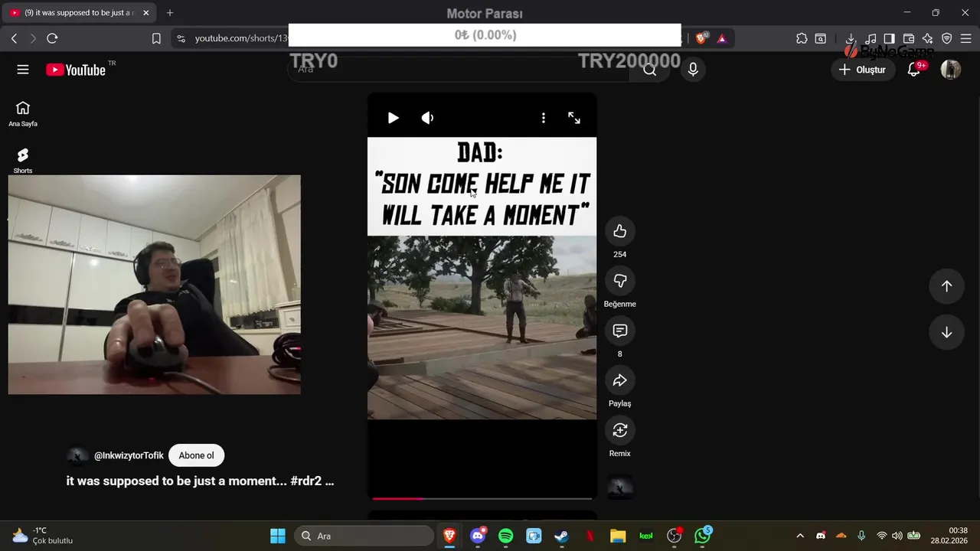Image resolution: width=980 pixels, height=551 pixels.
Task: Open the comments with 8 replies
Action: coord(620,331)
